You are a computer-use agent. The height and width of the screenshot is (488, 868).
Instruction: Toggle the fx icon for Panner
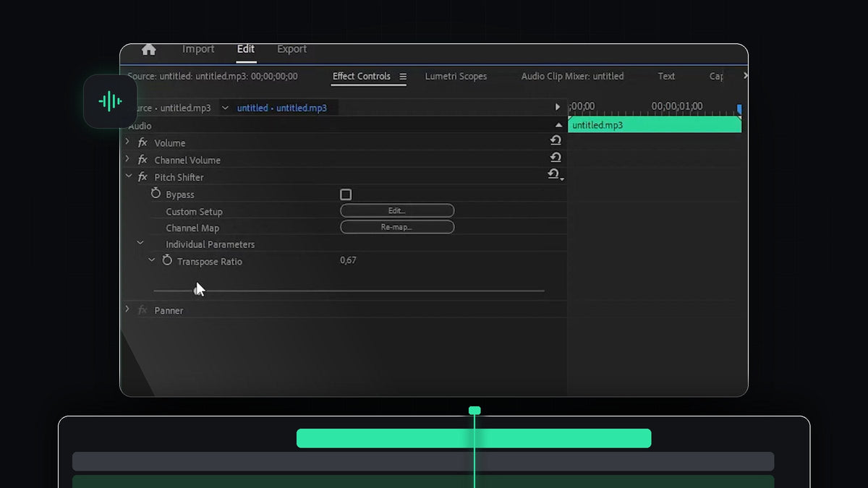pyautogui.click(x=142, y=310)
